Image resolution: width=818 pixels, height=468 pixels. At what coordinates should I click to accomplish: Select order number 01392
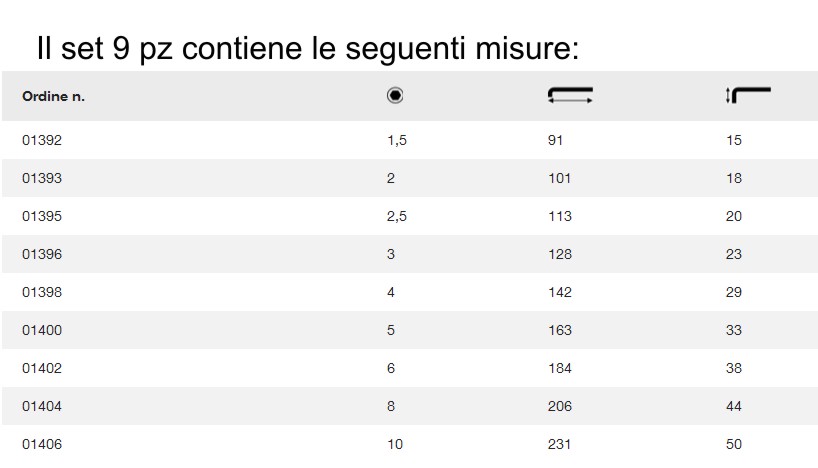click(42, 141)
